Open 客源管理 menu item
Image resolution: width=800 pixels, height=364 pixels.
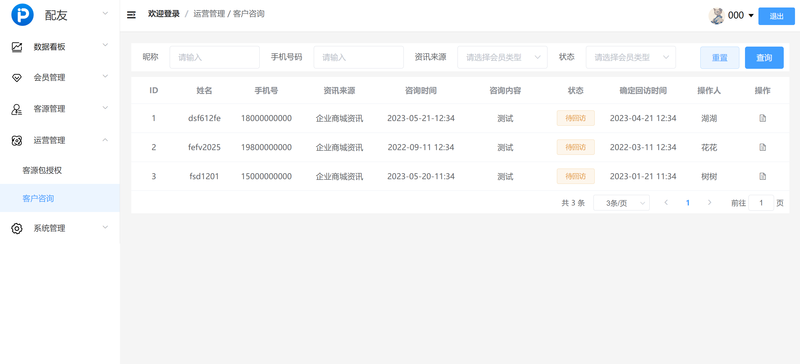pyautogui.click(x=60, y=109)
